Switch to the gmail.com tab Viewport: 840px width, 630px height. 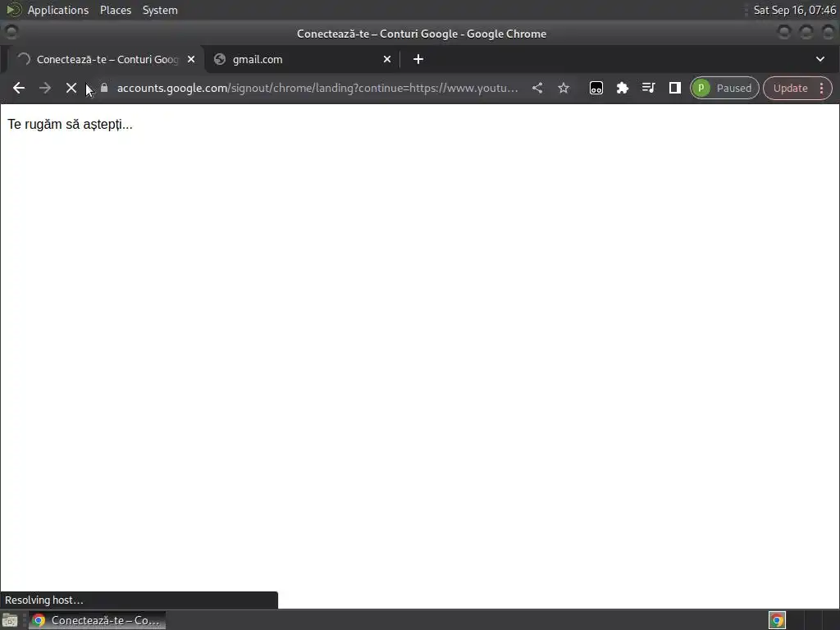303,59
